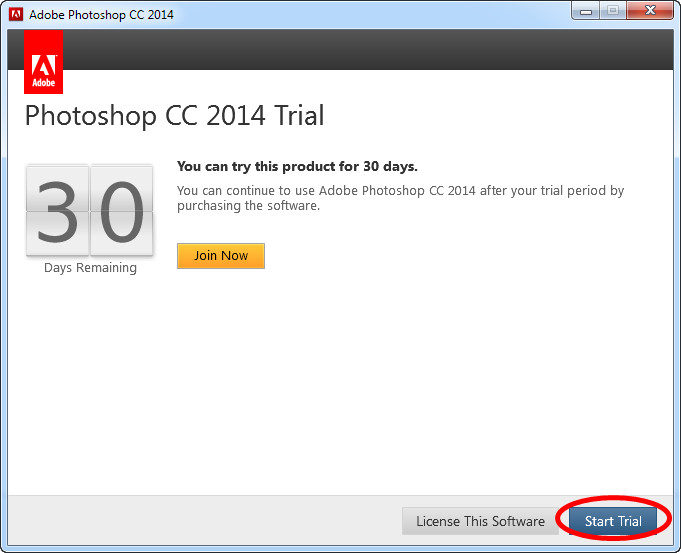Click the 30 days remaining counter
This screenshot has width=681, height=553.
89,211
